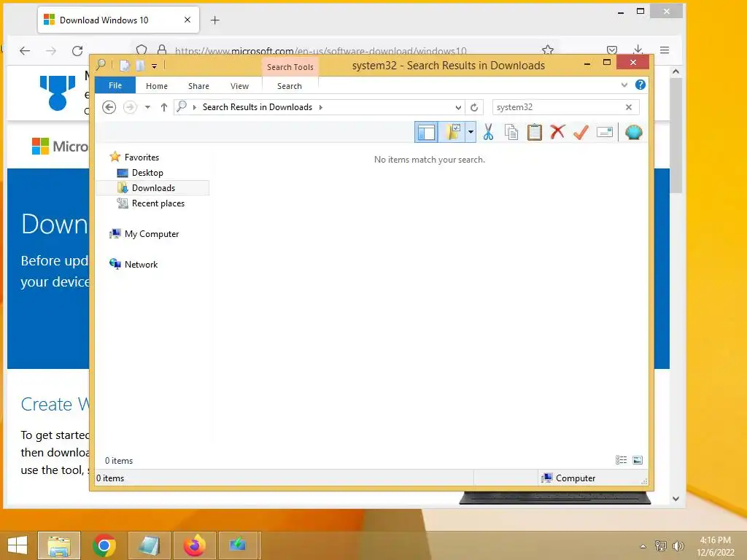Click the taskbar volume speaker icon
This screenshot has height=560, width=747.
point(678,545)
